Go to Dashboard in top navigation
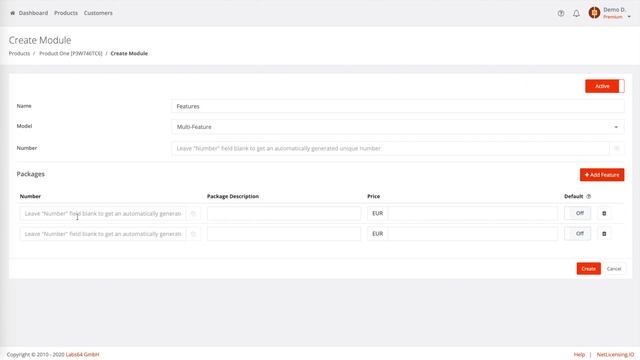 (x=33, y=13)
